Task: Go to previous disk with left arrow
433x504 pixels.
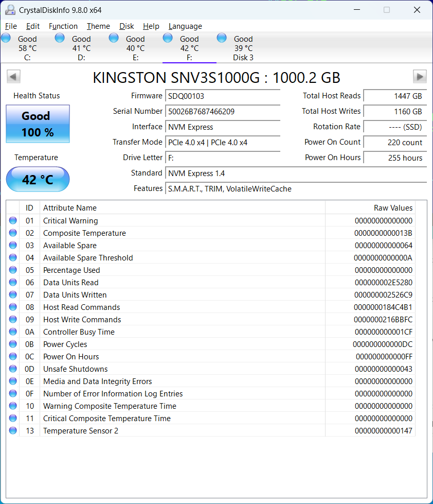Action: [x=13, y=77]
